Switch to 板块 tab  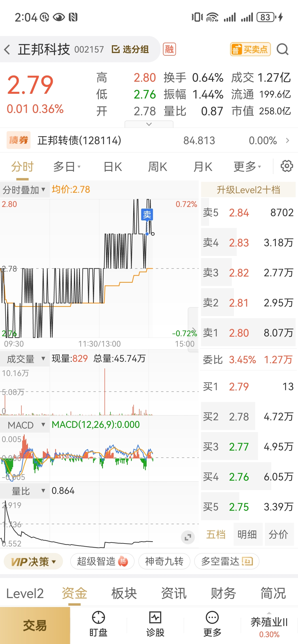click(x=124, y=594)
